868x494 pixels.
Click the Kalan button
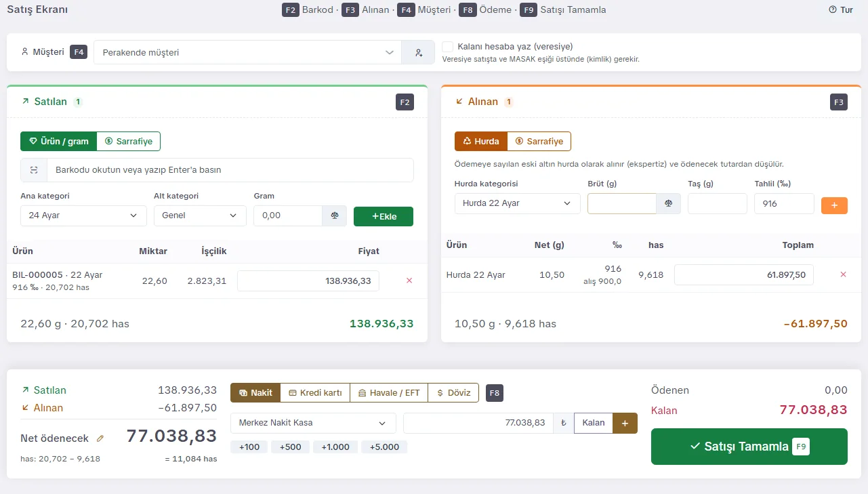point(594,423)
